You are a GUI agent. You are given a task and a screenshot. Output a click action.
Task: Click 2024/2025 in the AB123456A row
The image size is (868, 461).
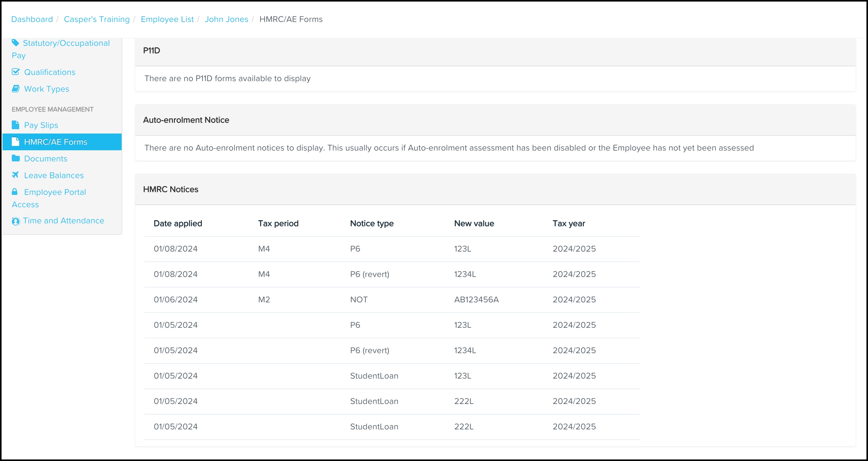[574, 300]
